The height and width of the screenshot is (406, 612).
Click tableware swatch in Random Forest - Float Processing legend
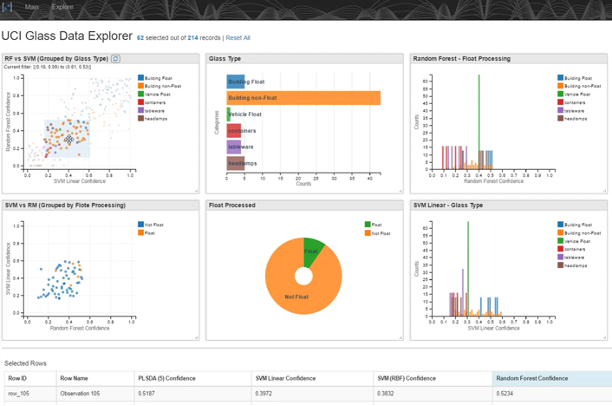pyautogui.click(x=560, y=110)
